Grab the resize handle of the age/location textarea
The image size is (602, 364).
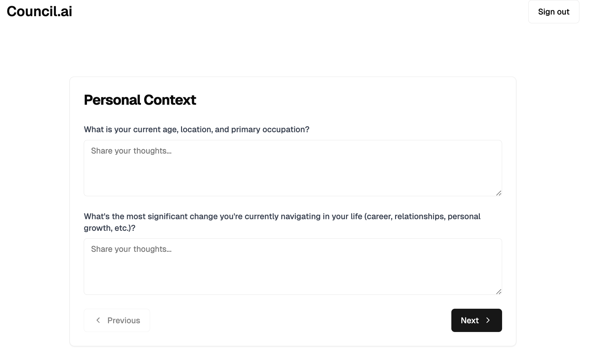(499, 193)
